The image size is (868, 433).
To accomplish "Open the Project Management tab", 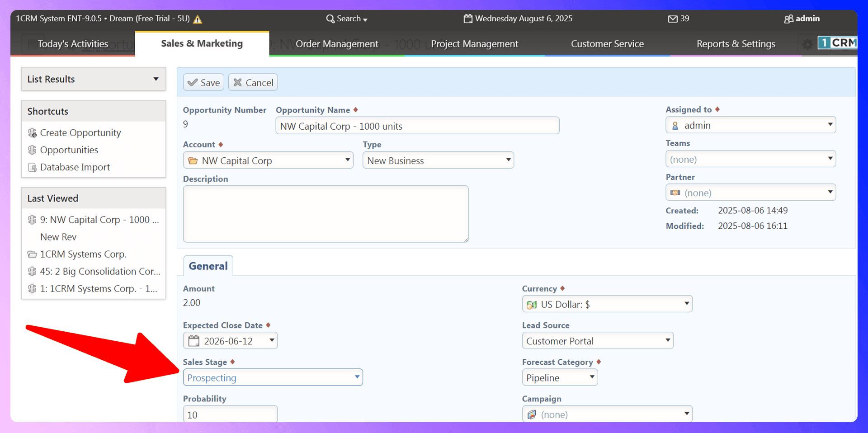I will pyautogui.click(x=475, y=44).
